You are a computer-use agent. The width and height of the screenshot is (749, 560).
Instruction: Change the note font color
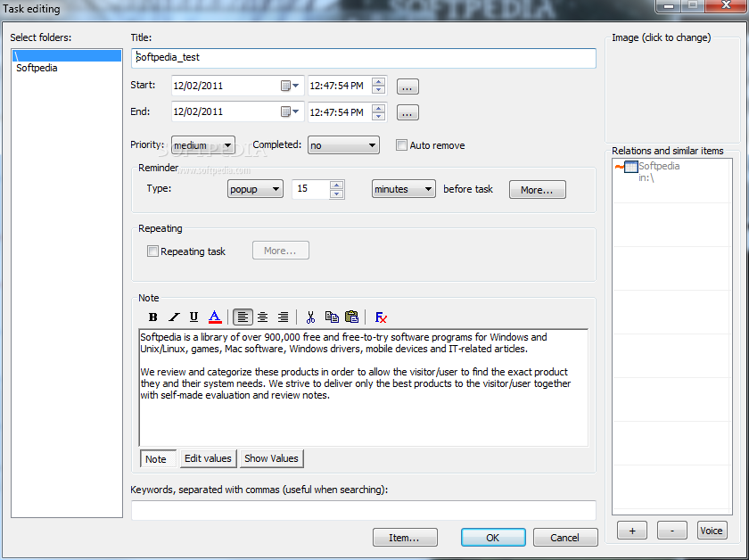tap(215, 317)
